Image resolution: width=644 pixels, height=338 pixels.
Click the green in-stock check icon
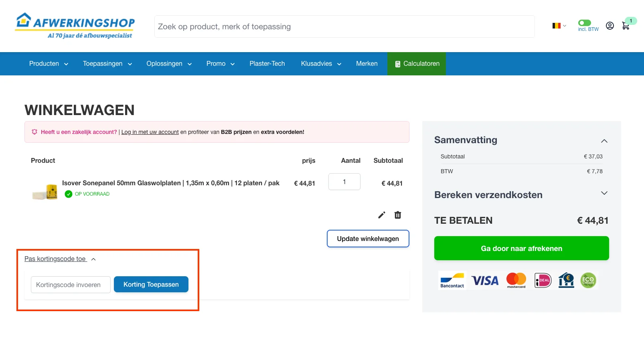[x=69, y=194]
